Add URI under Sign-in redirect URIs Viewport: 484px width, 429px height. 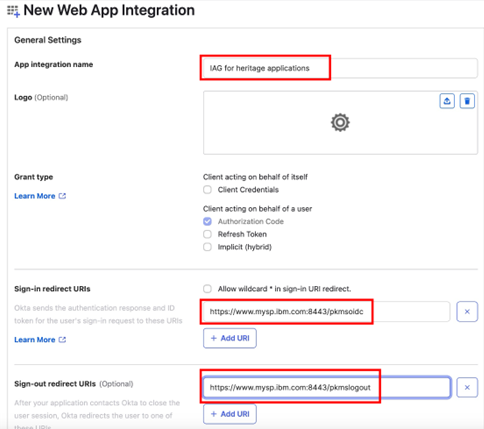[230, 338]
